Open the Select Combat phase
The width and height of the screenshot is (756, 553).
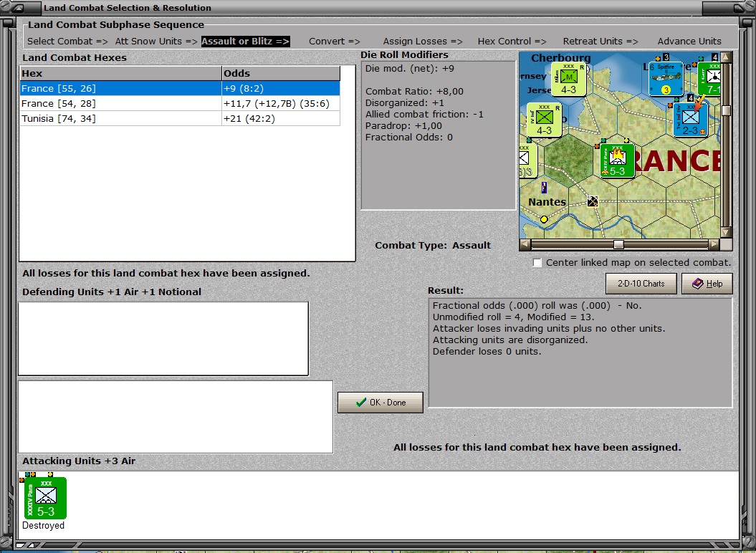coord(67,41)
